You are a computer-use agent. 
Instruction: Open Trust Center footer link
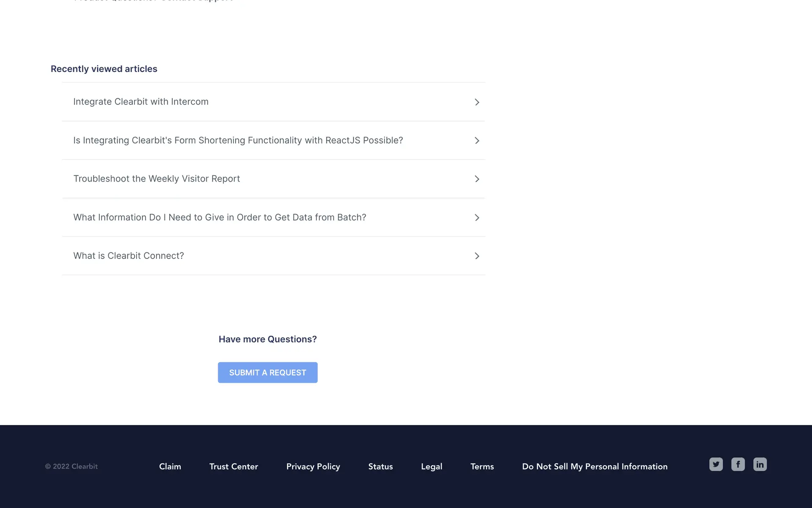click(x=233, y=467)
